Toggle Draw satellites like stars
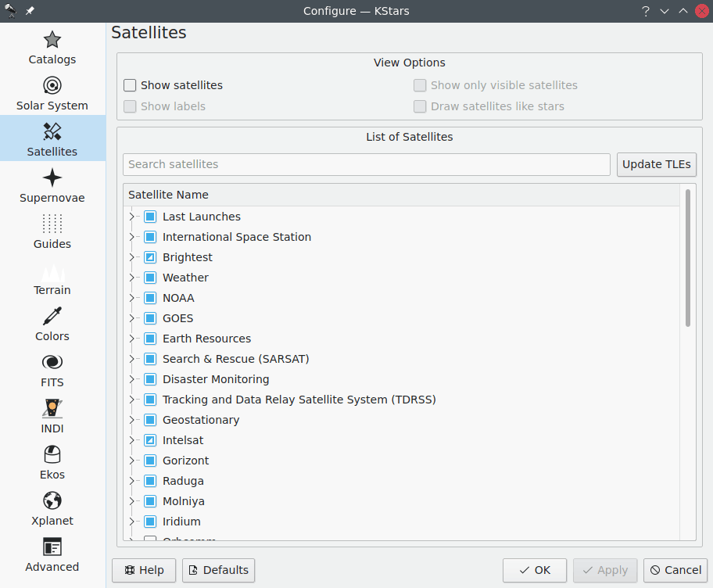The image size is (713, 588). click(x=420, y=106)
